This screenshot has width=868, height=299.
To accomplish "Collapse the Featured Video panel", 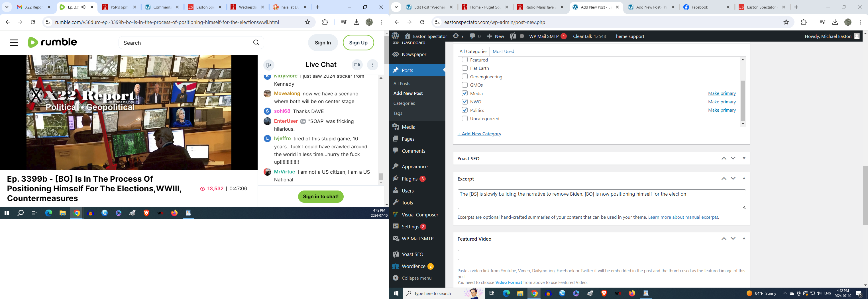I will 744,238.
